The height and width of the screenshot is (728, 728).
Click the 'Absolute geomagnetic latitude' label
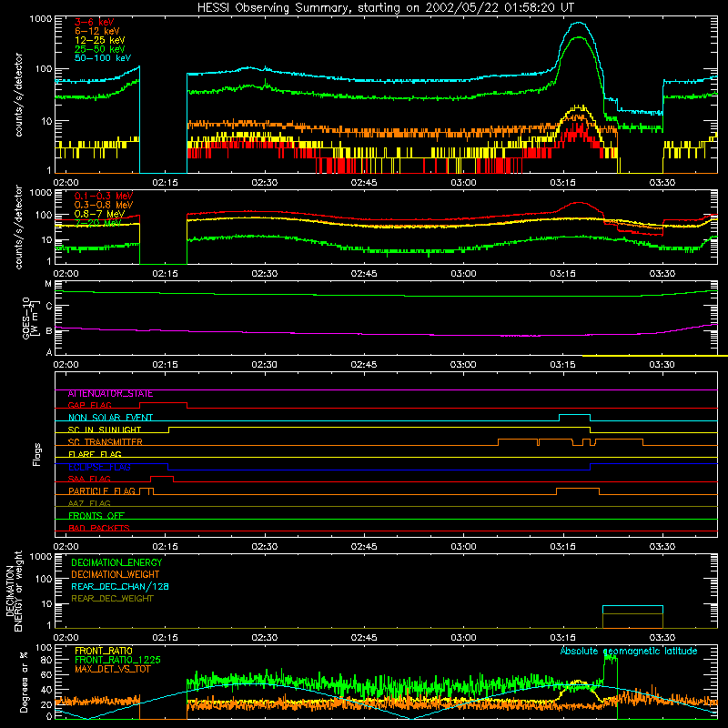(629, 651)
